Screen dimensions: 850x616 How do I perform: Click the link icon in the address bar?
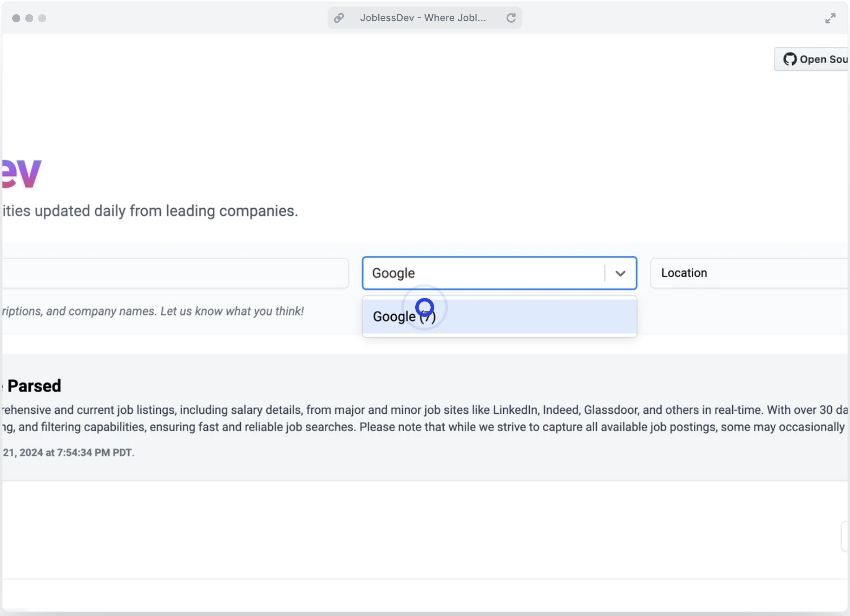pos(339,18)
